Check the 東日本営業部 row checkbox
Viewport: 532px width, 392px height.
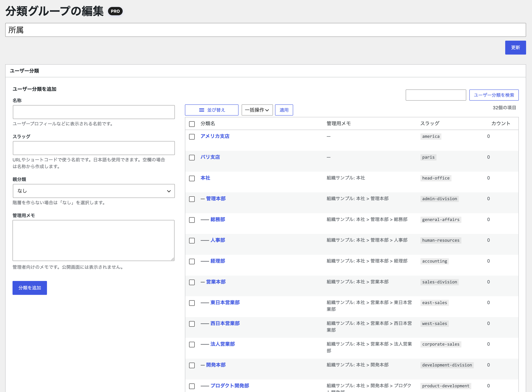pyautogui.click(x=192, y=303)
